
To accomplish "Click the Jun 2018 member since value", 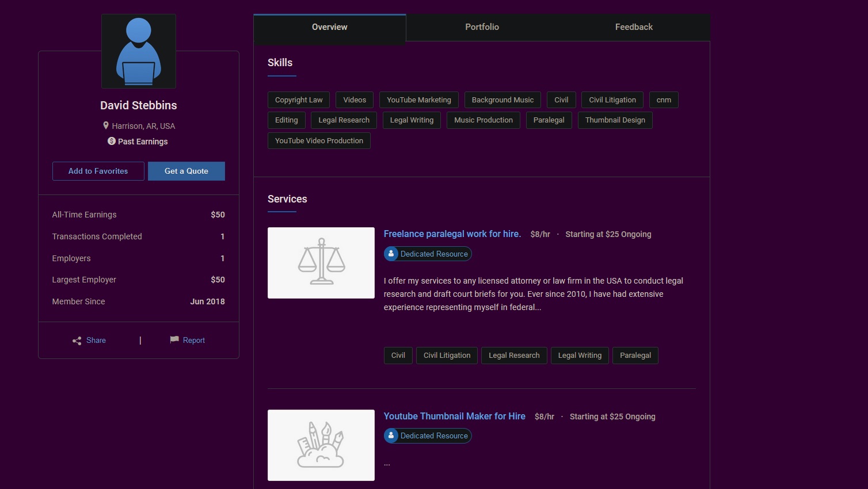I will [x=208, y=301].
